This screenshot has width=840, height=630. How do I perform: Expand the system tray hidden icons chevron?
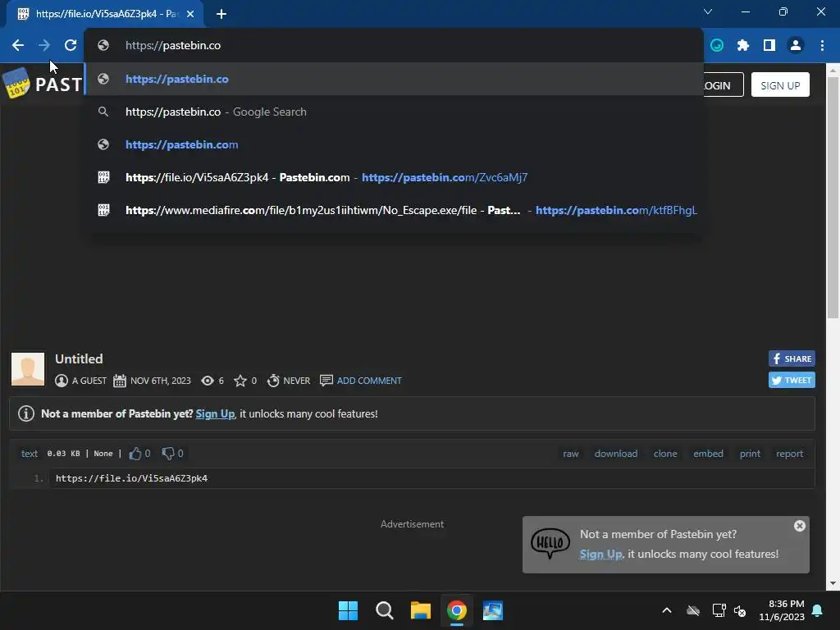point(666,610)
